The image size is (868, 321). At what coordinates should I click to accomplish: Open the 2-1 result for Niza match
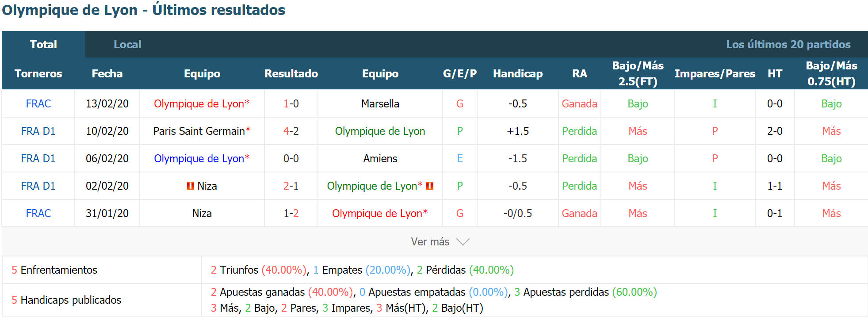click(x=291, y=186)
